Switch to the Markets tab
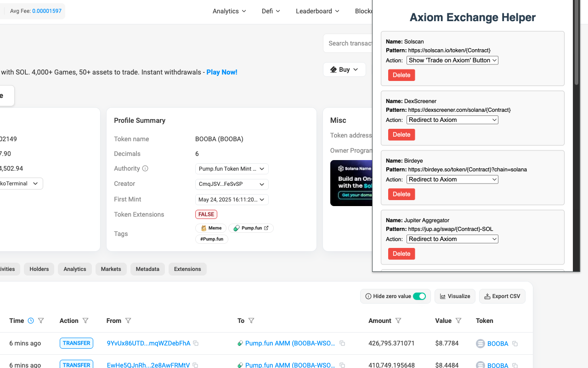Screen dimensions: 588x368 pos(111,269)
